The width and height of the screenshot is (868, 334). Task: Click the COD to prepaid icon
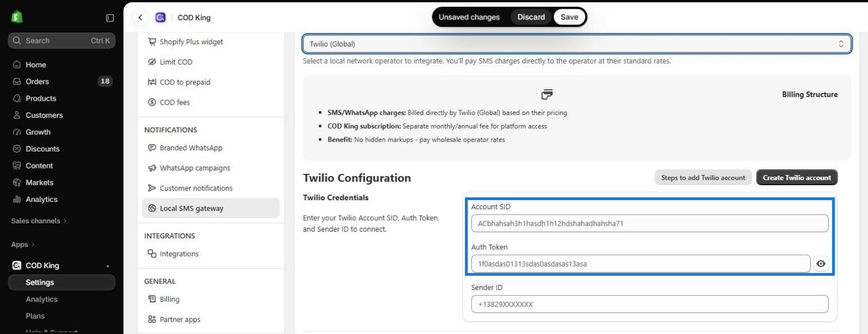coord(152,82)
